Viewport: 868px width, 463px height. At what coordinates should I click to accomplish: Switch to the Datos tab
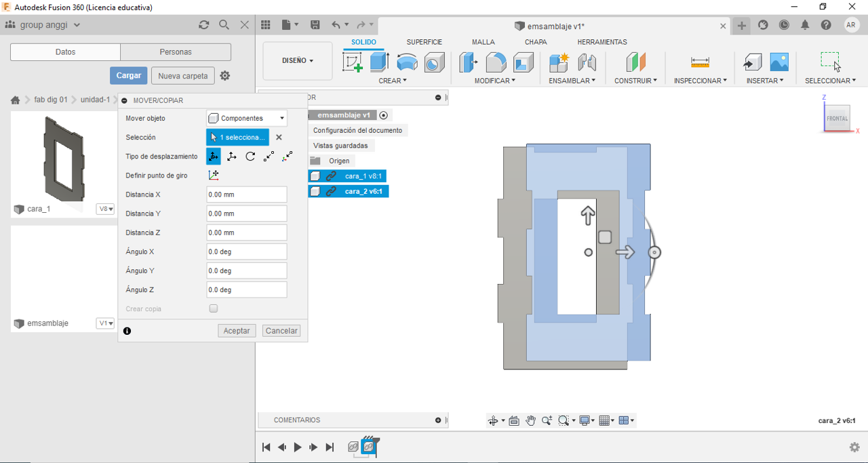click(66, 52)
